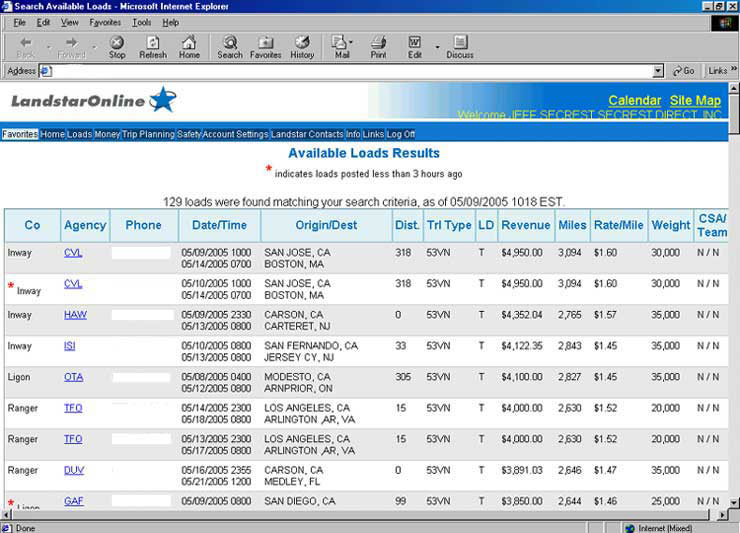
Task: Open the Favorites toolbar icon
Action: [x=265, y=46]
